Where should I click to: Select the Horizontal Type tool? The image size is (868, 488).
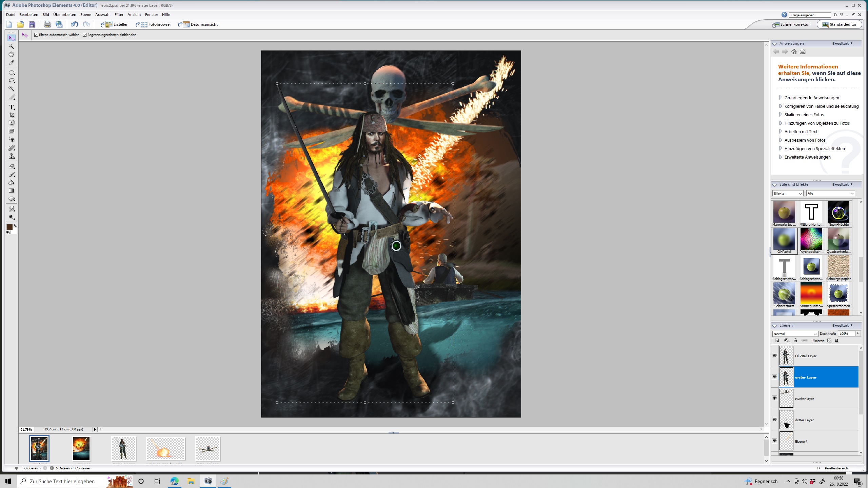(12, 107)
